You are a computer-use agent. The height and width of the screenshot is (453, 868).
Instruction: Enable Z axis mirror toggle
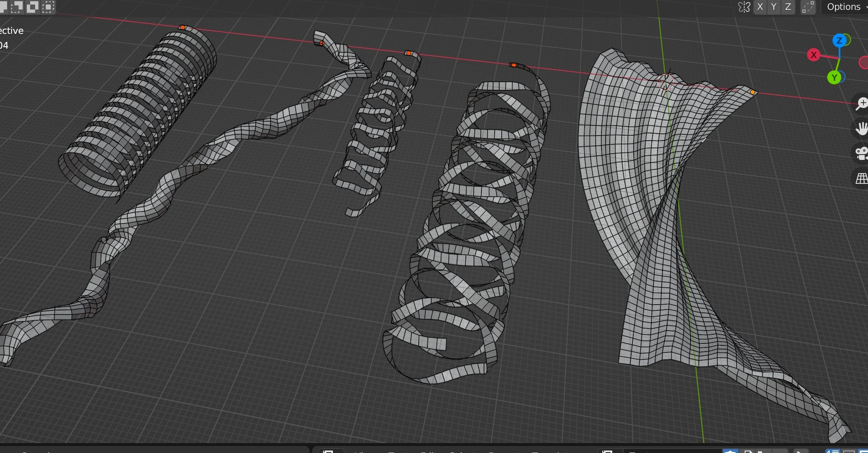tap(788, 7)
